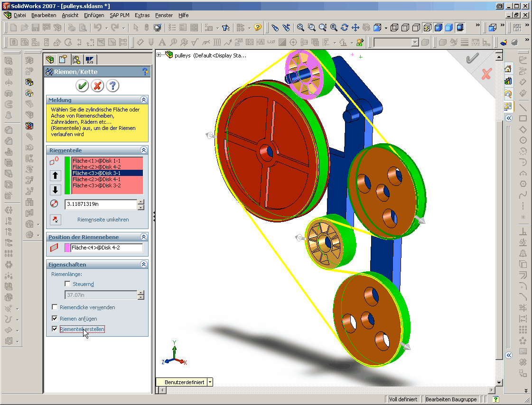The image size is (532, 405).
Task: Collapse the Meldung section
Action: coord(144,100)
